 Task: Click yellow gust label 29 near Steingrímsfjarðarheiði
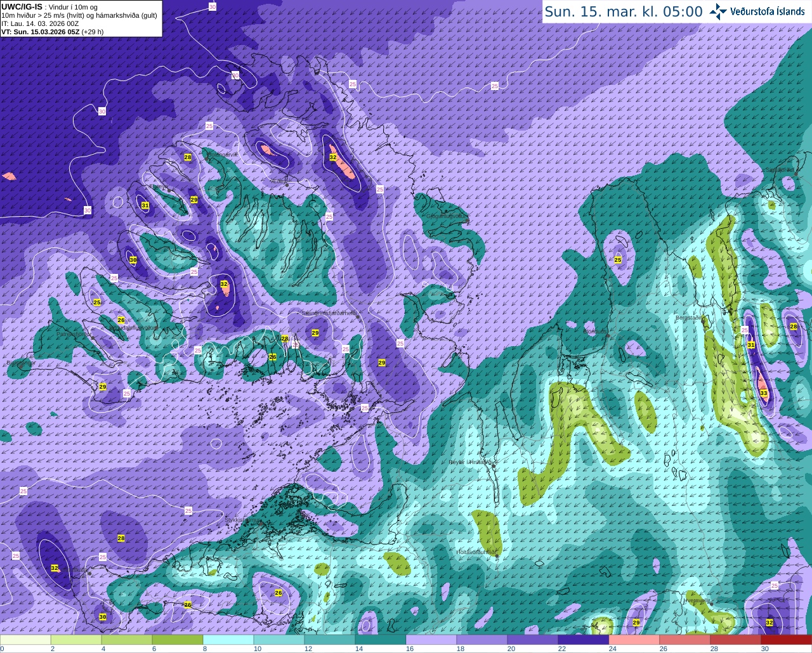coord(315,332)
